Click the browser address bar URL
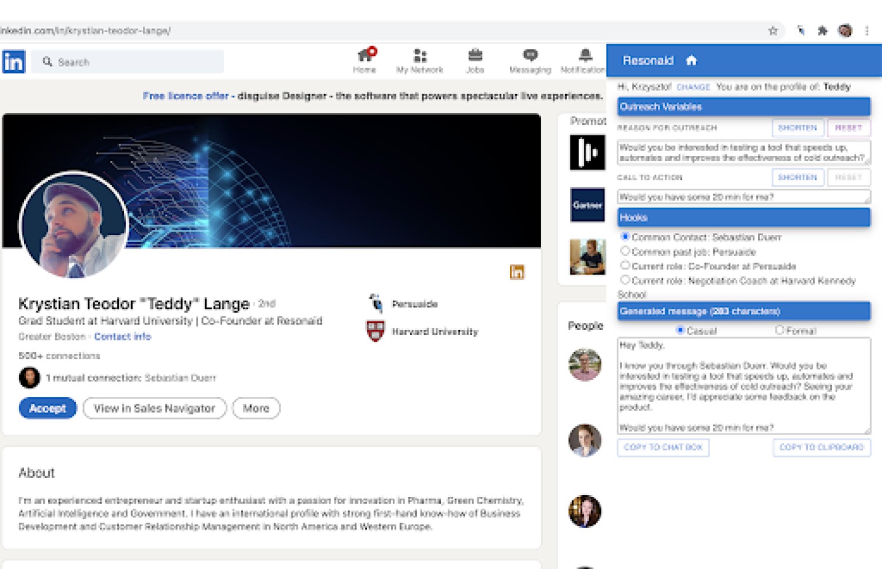This screenshot has width=882, height=588. (x=85, y=31)
